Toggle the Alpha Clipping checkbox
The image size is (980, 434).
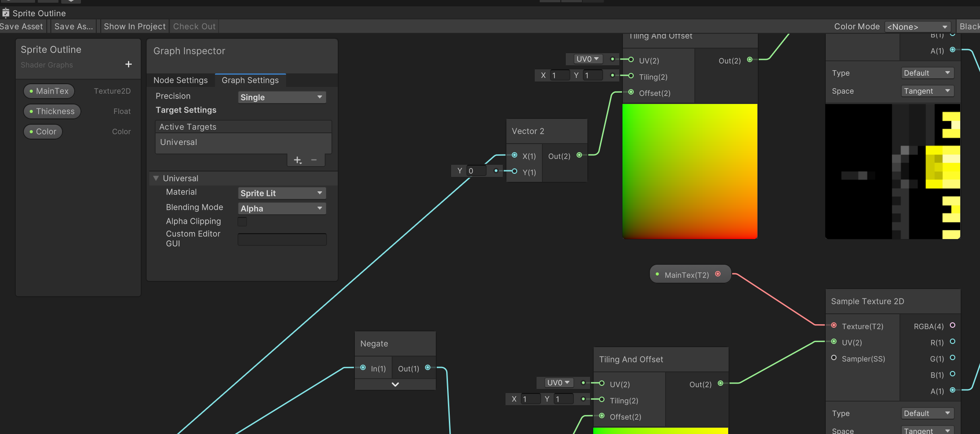coord(242,222)
